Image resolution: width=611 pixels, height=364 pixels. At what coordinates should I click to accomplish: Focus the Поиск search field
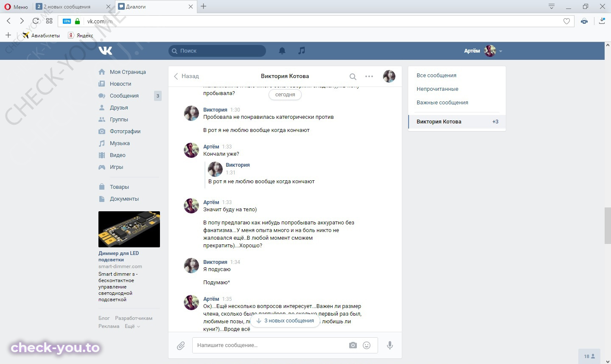(217, 51)
